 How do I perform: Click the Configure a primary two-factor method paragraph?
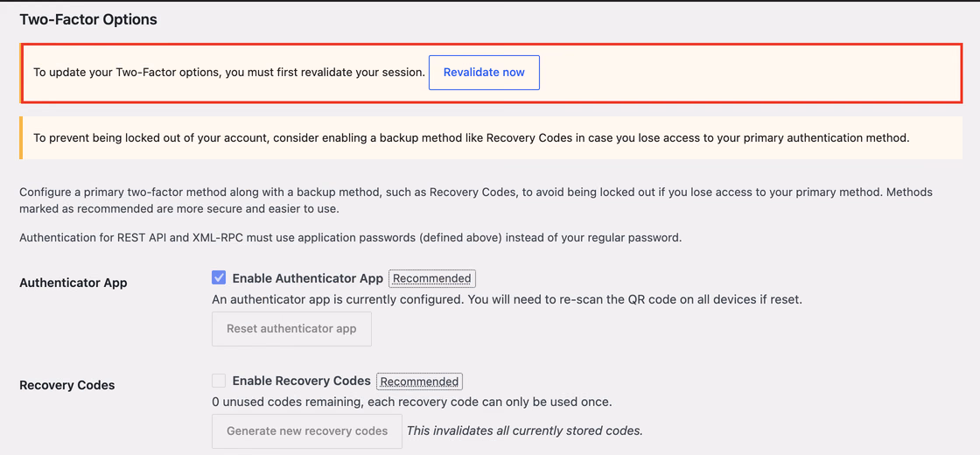pos(476,200)
